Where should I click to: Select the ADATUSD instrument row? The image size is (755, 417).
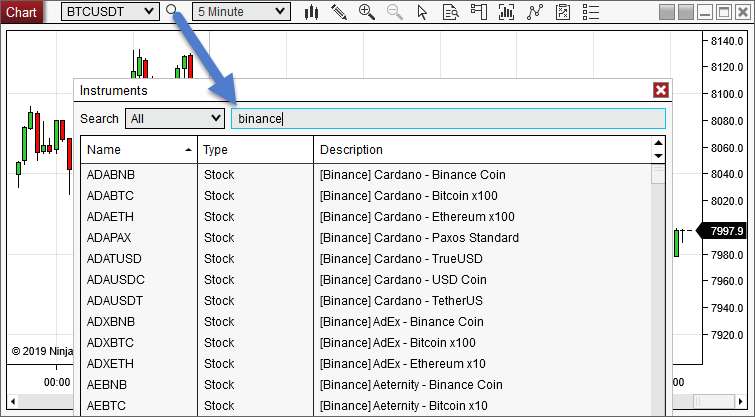click(x=366, y=259)
